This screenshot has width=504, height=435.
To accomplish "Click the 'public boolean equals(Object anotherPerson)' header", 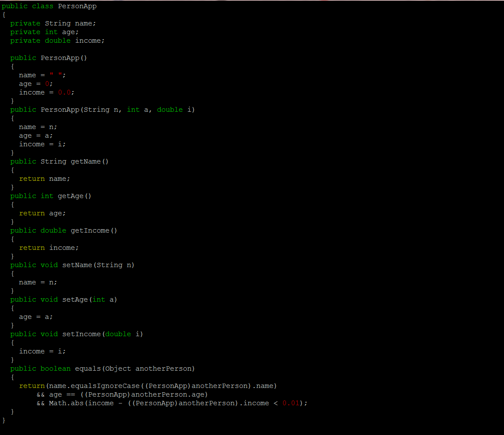I will pyautogui.click(x=103, y=369).
